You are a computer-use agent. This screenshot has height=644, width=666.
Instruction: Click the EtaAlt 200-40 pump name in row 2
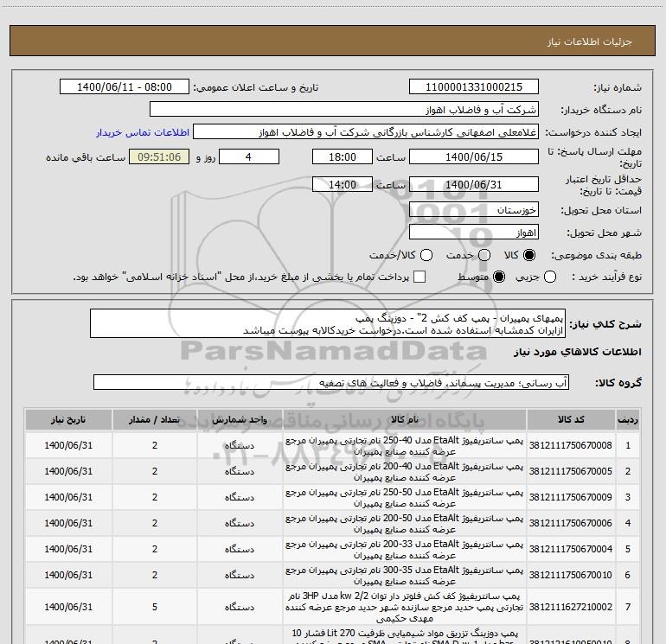(405, 472)
